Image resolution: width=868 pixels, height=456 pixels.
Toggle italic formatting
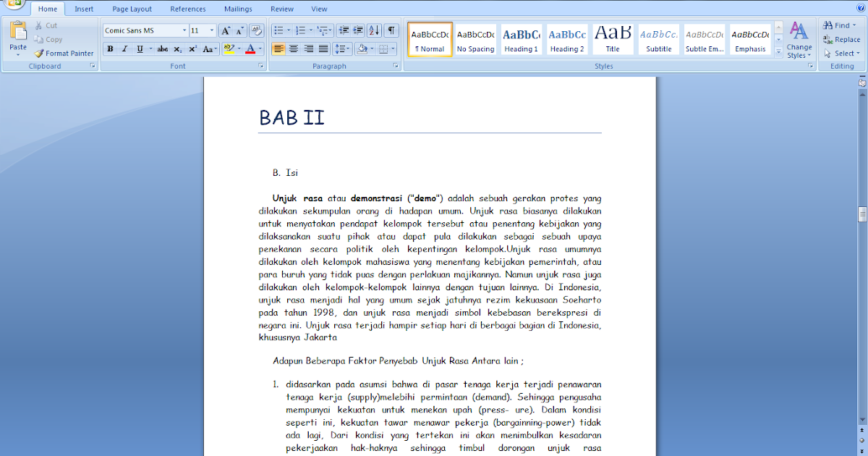[124, 49]
